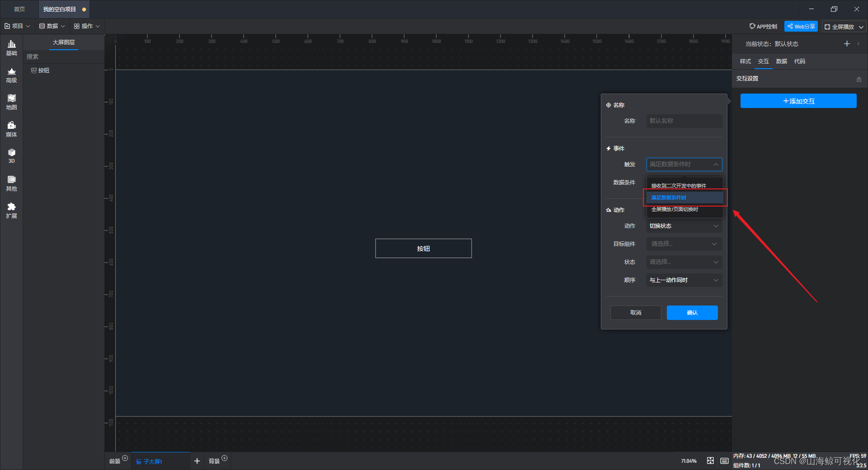Viewport: 868px width, 470px height.
Task: Switch to the 首页 tab
Action: (x=19, y=9)
